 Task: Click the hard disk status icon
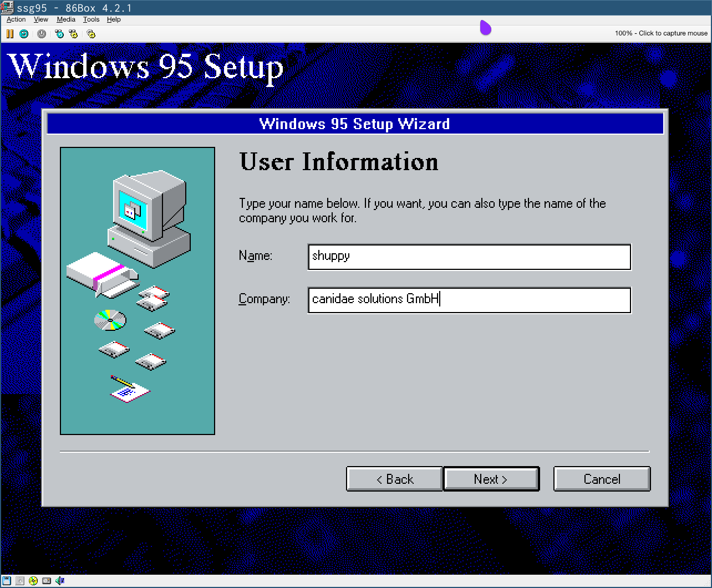pos(47,581)
